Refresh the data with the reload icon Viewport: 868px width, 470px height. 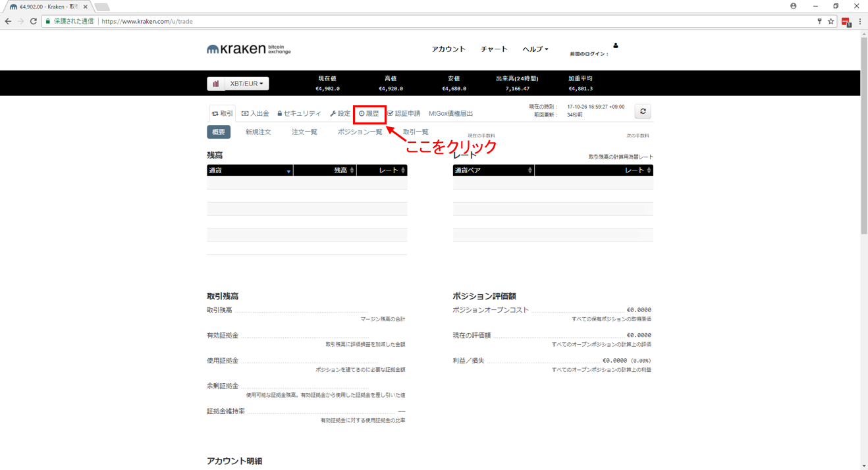pyautogui.click(x=642, y=111)
